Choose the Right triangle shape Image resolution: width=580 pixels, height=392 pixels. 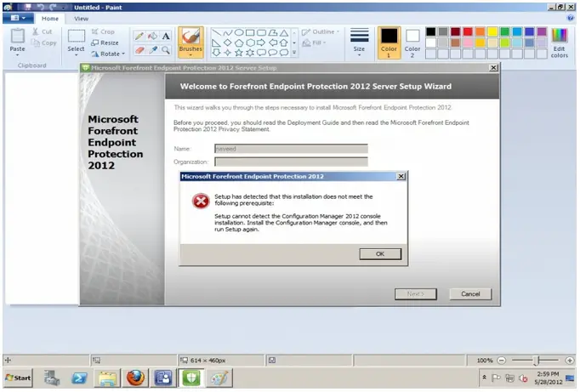pyautogui.click(x=216, y=43)
